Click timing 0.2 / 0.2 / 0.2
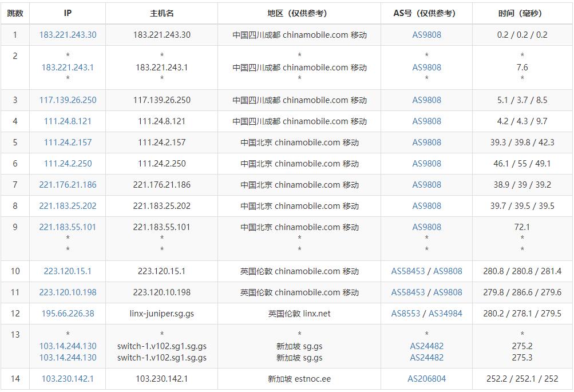 click(522, 35)
